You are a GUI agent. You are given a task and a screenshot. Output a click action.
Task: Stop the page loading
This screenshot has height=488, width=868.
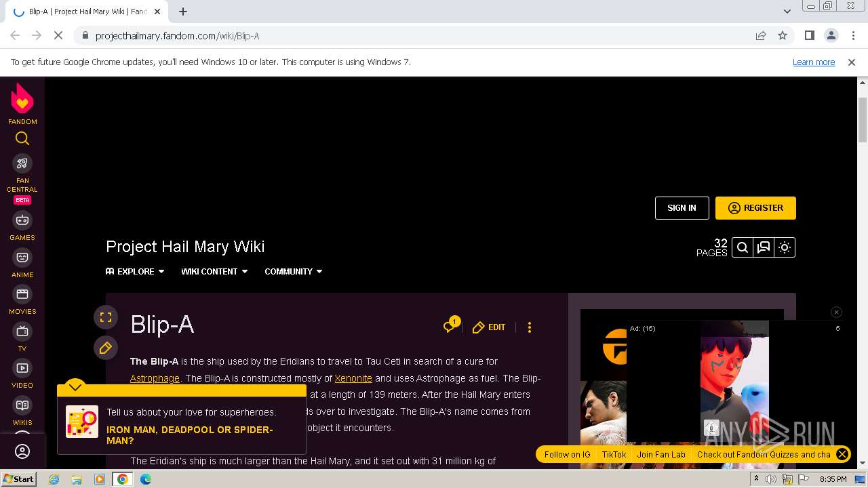point(58,35)
